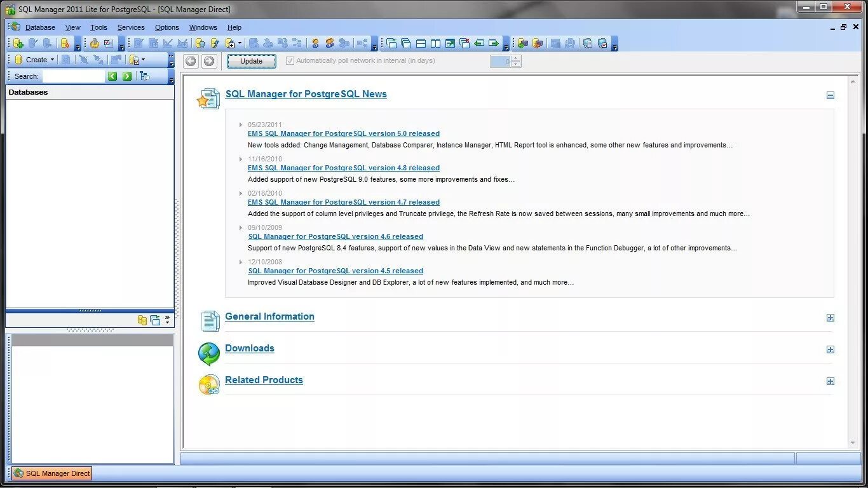The image size is (868, 488).
Task: Open the Services menu
Action: coord(131,27)
